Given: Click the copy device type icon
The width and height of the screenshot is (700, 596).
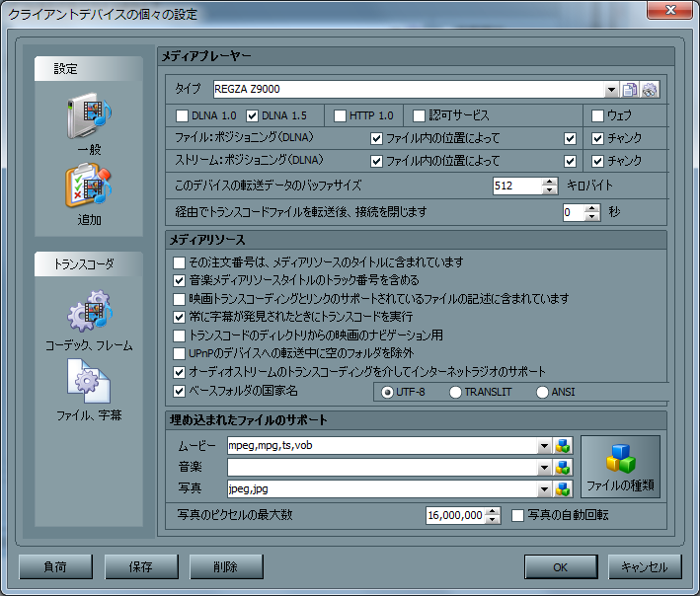Looking at the screenshot, I should coord(630,90).
